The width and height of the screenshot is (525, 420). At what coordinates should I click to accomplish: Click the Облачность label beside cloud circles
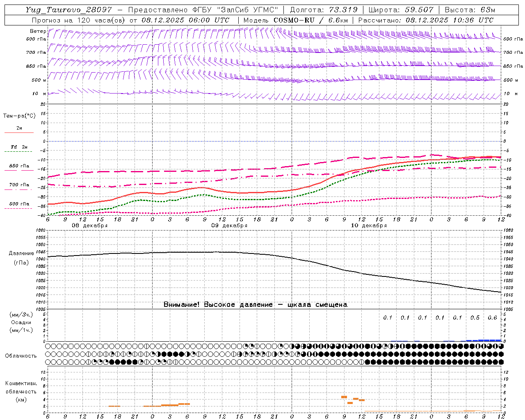click(x=21, y=356)
